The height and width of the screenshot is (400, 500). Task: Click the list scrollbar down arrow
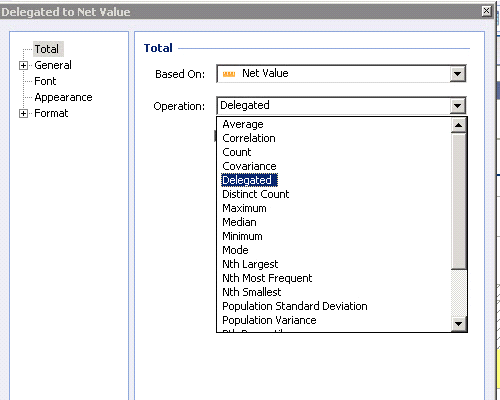coord(459,324)
